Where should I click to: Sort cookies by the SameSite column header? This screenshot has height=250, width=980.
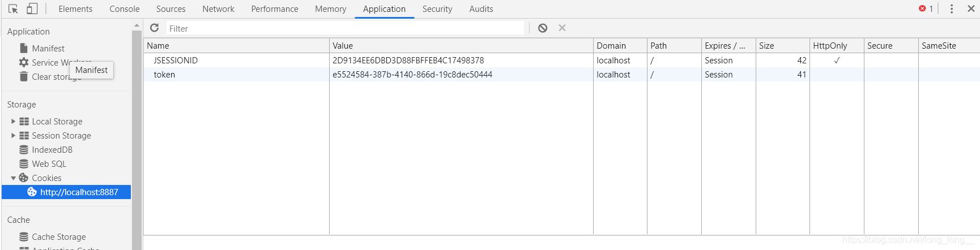[x=949, y=46]
